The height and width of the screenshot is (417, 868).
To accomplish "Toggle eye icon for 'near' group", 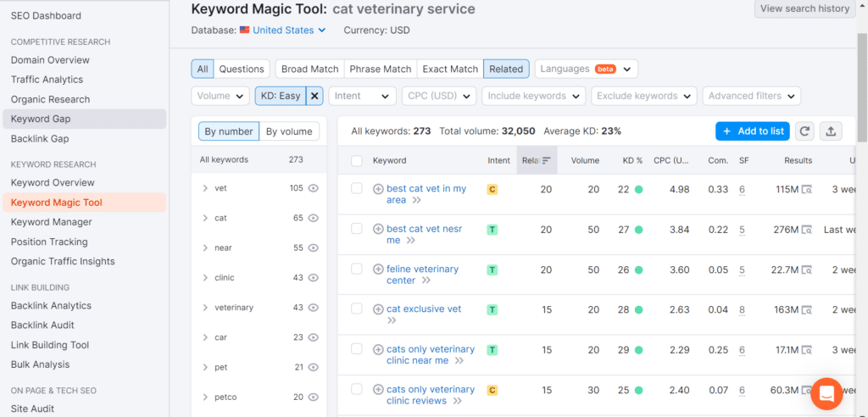I will 314,248.
